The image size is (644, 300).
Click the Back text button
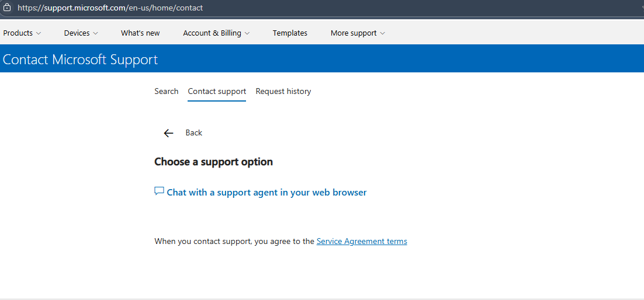194,133
